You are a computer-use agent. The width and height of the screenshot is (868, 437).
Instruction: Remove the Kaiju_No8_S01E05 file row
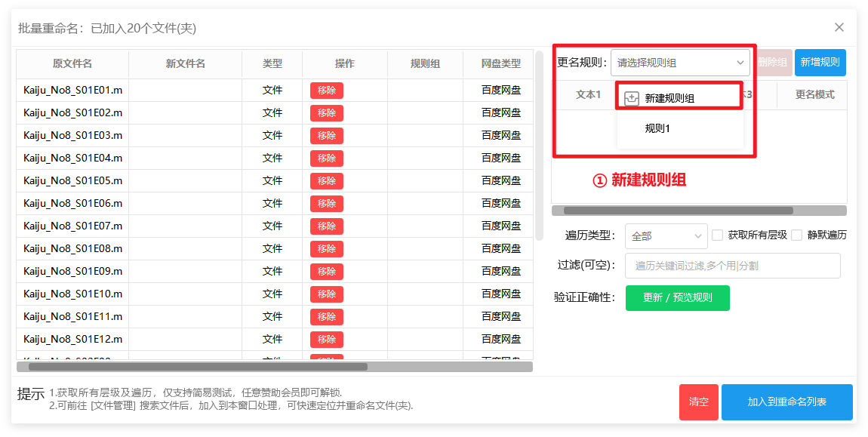click(x=326, y=181)
